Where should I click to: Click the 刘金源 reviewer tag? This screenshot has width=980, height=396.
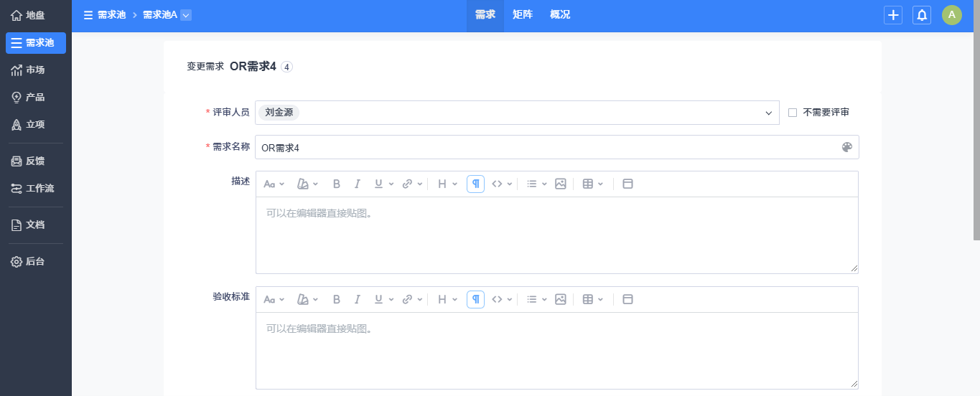279,113
